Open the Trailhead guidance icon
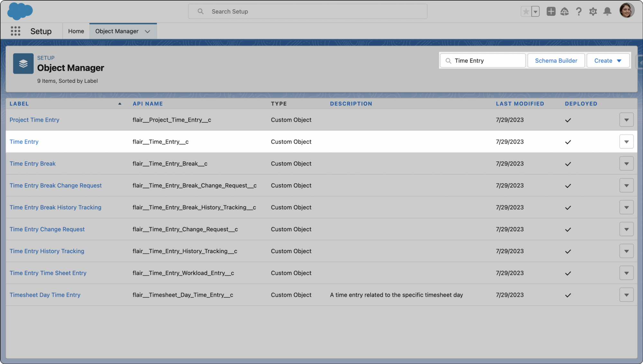Screen dimensions: 643x364 pos(565,12)
